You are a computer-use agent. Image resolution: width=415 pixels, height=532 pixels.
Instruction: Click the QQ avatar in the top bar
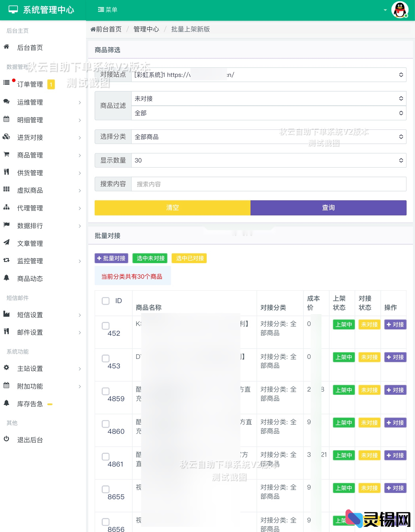[x=400, y=10]
